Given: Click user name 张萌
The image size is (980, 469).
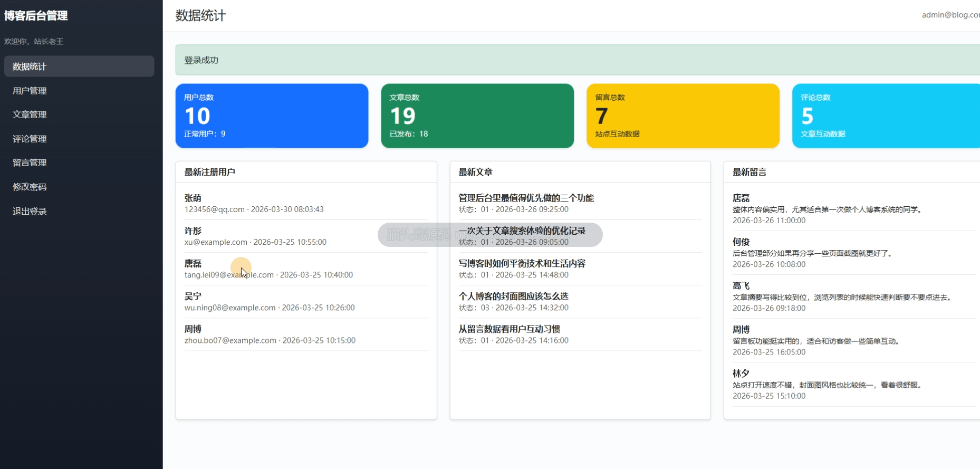Looking at the screenshot, I should pyautogui.click(x=193, y=198).
